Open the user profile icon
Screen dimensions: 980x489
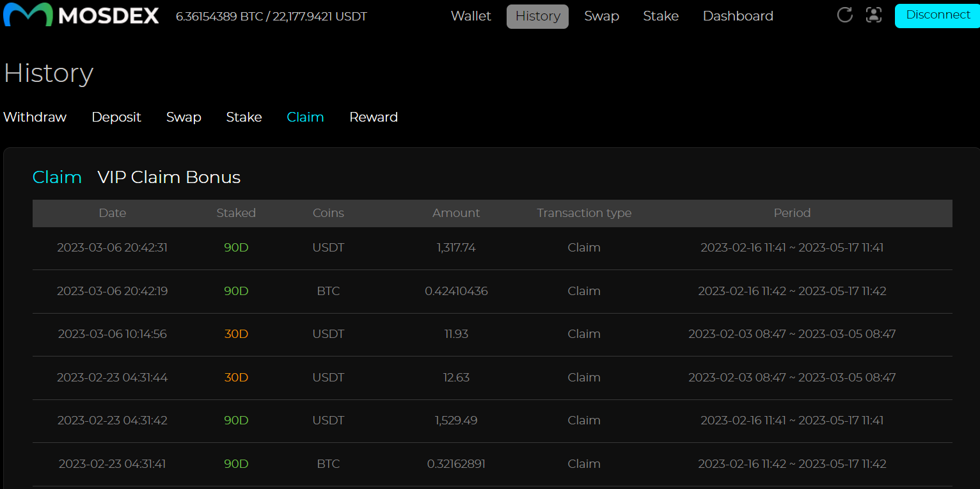point(874,15)
